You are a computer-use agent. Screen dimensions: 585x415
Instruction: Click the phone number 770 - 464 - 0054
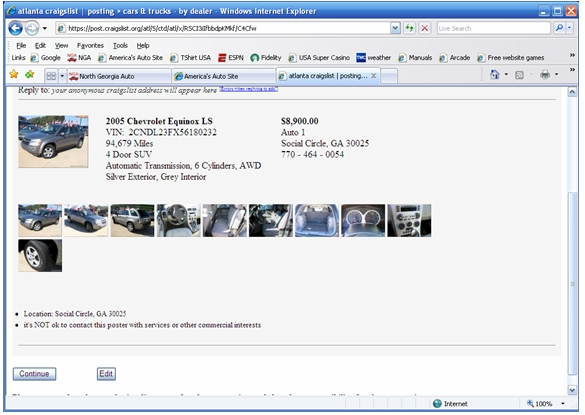point(312,155)
